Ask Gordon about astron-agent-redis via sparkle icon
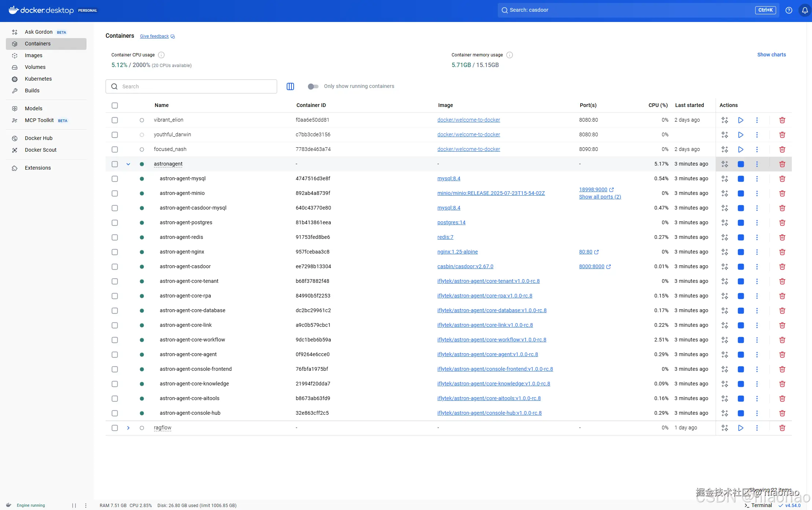This screenshot has height=510, width=812. pyautogui.click(x=724, y=237)
